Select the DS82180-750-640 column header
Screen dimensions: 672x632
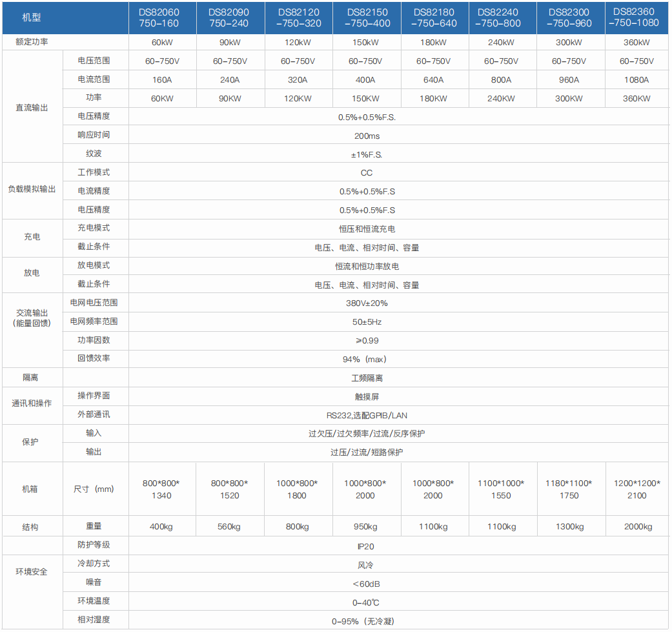tap(434, 18)
